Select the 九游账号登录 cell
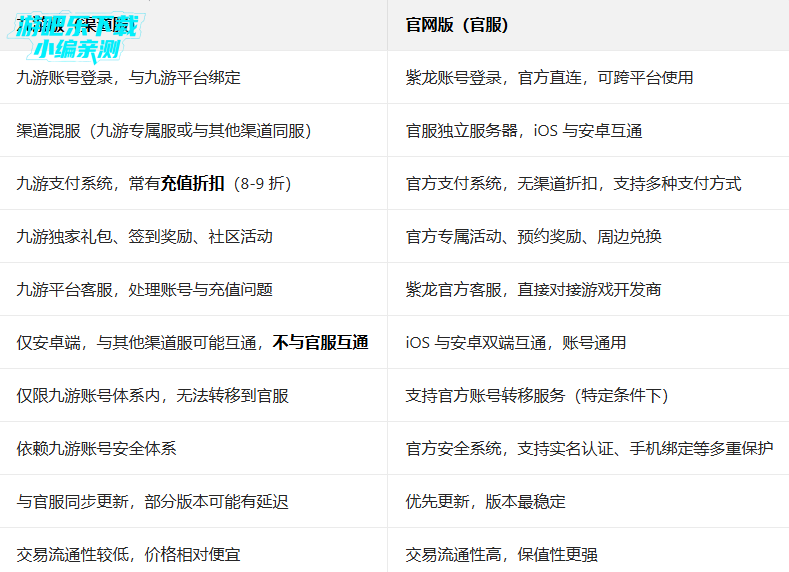 tap(128, 78)
